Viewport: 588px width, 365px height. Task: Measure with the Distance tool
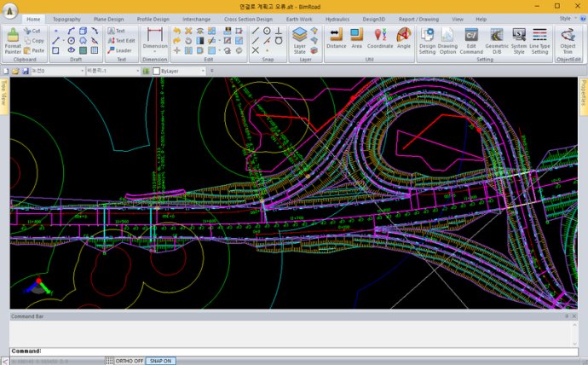pyautogui.click(x=336, y=38)
